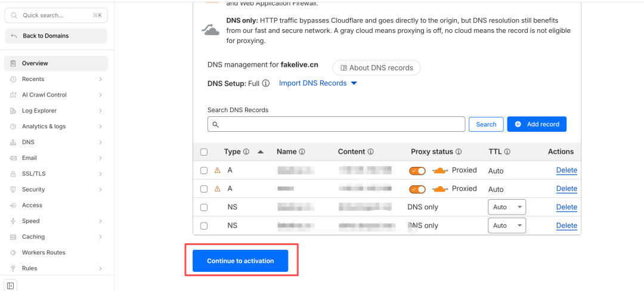The image size is (644, 291).
Task: Tick the checkbox of the second A record
Action: coord(204,189)
